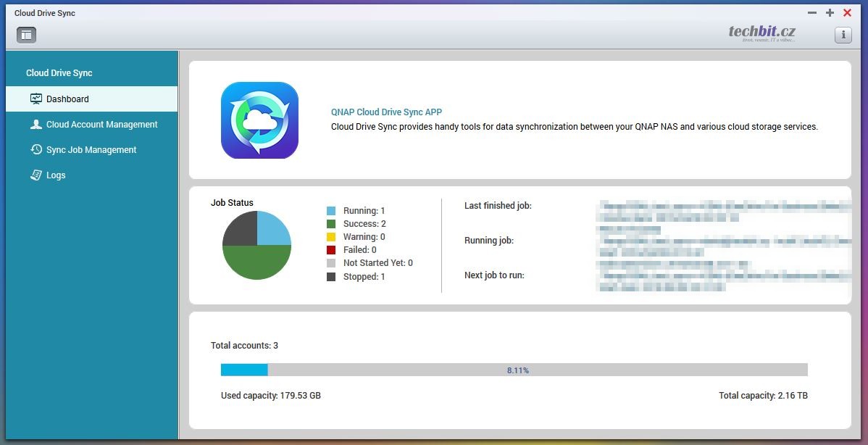The image size is (868, 445).
Task: Close the Cloud Drive Sync window
Action: pyautogui.click(x=847, y=13)
